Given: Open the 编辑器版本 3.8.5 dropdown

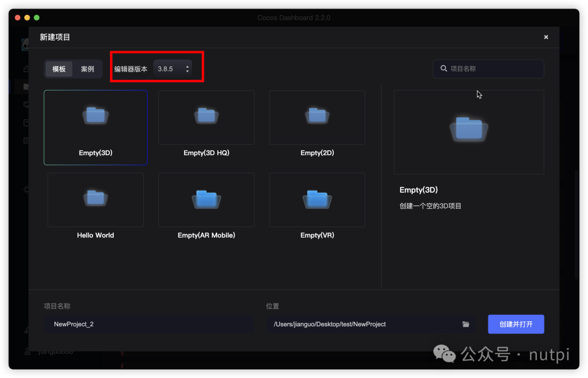Looking at the screenshot, I should (x=173, y=69).
